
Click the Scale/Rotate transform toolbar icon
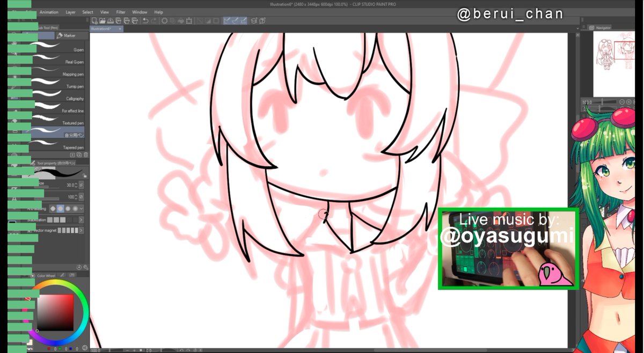coord(189,21)
